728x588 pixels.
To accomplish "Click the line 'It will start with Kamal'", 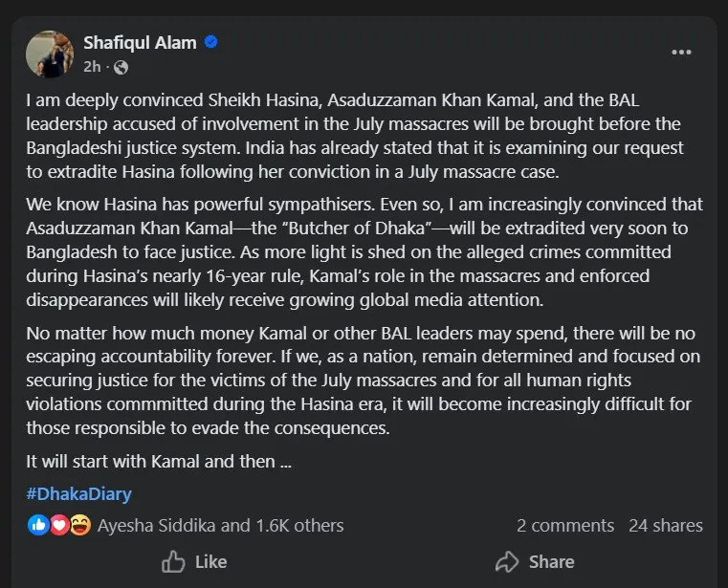I will [158, 461].
